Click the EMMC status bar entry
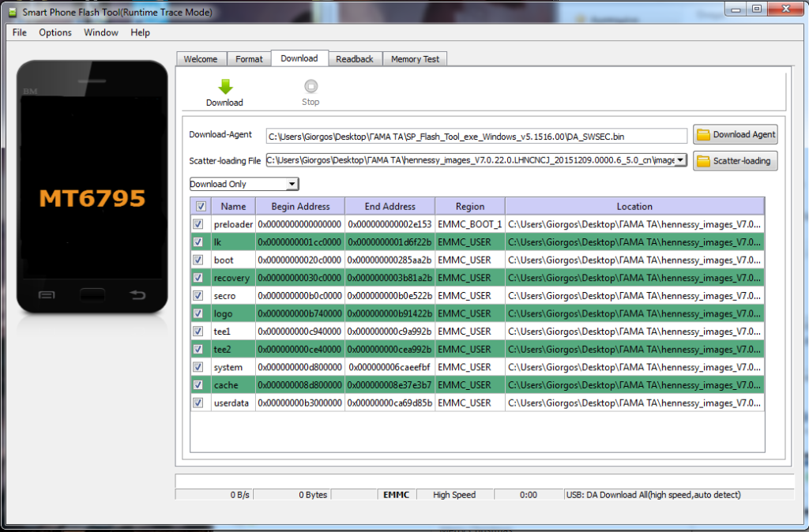 397,494
